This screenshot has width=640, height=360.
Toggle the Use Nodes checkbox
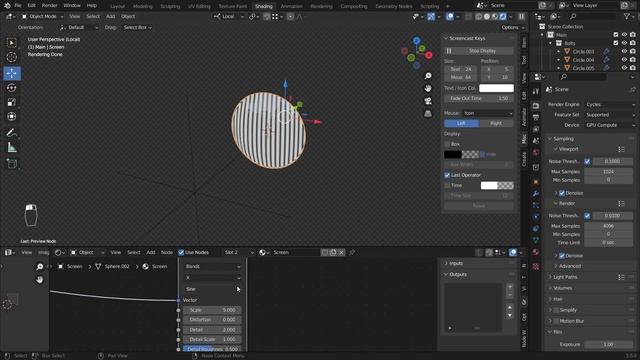point(181,252)
